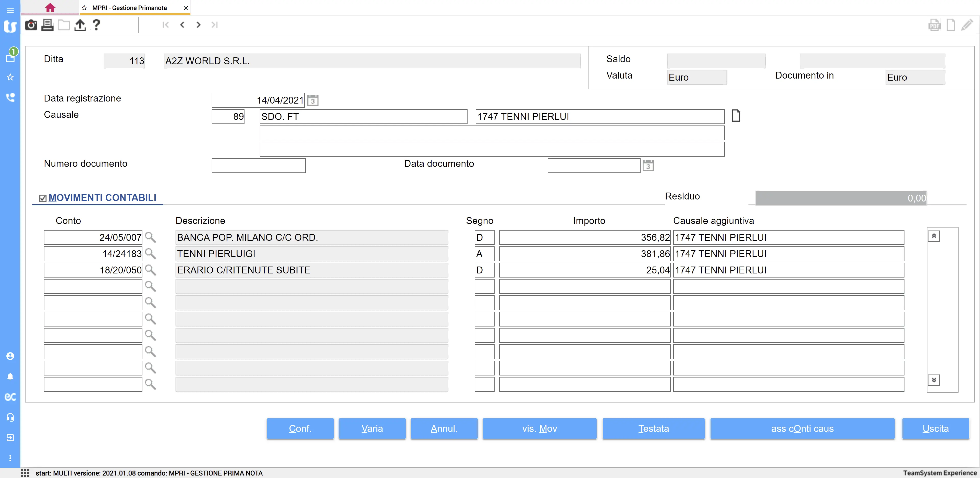Click the search magnifier beside account 24/05/007
Image resolution: width=980 pixels, height=478 pixels.
tap(150, 237)
